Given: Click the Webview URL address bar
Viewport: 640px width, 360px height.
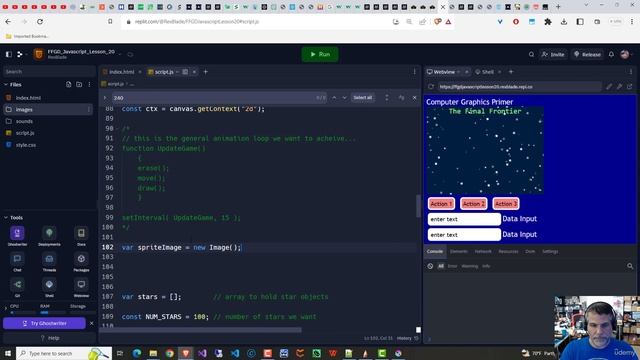Looking at the screenshot, I should [x=519, y=87].
